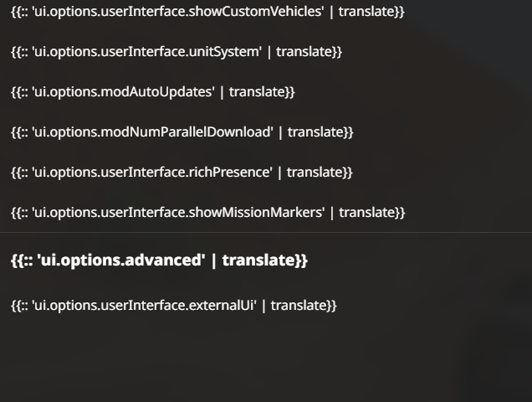Click the modAutoUpdates option label
This screenshot has width=532, height=402.
(152, 92)
